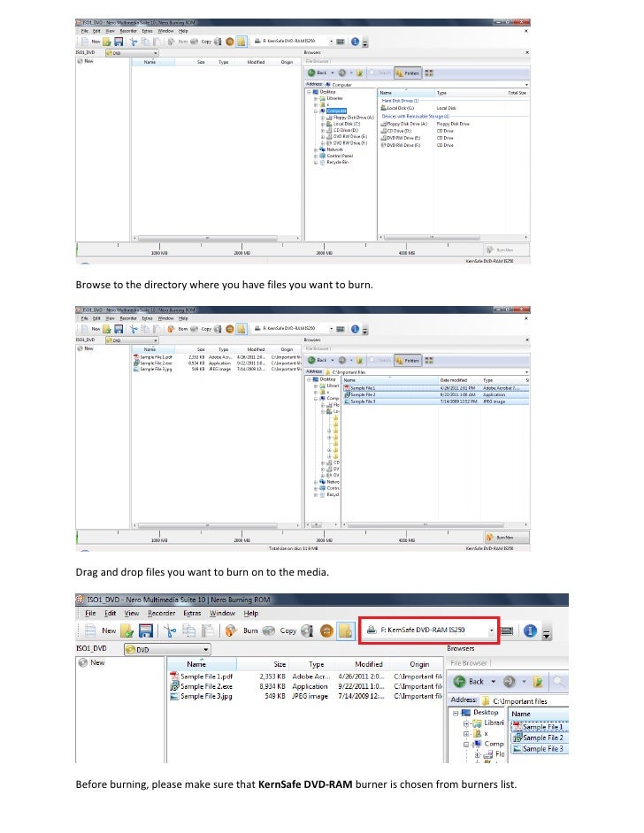Open the Help menu in the enlarged Nero screenshot
Image resolution: width=644 pixels, height=833 pixels.
pos(251,613)
